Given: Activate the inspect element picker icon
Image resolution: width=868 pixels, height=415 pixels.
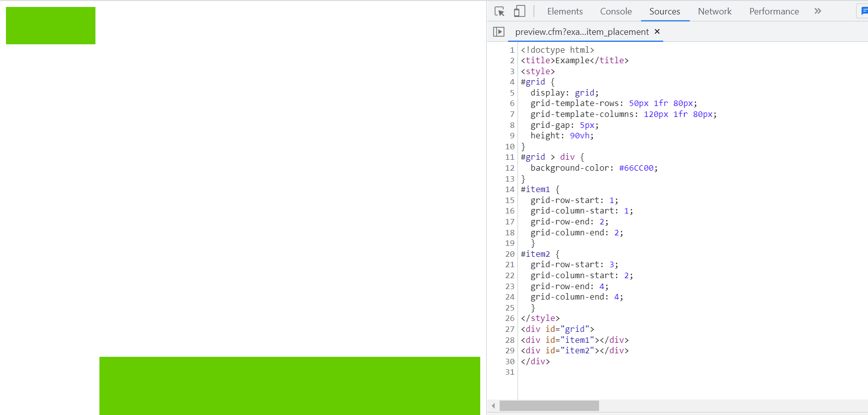Looking at the screenshot, I should click(x=500, y=11).
